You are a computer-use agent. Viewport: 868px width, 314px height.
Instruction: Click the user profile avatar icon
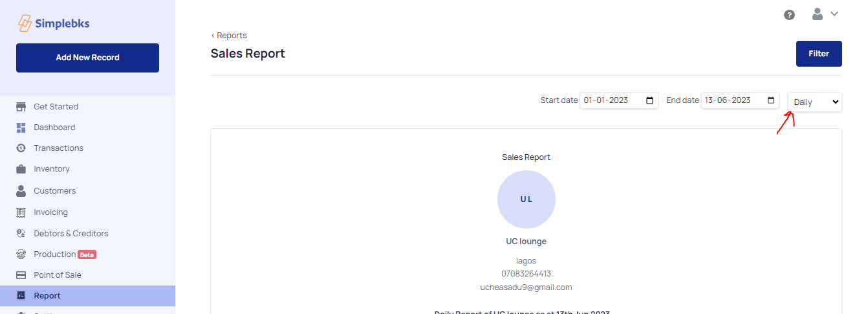(x=818, y=14)
